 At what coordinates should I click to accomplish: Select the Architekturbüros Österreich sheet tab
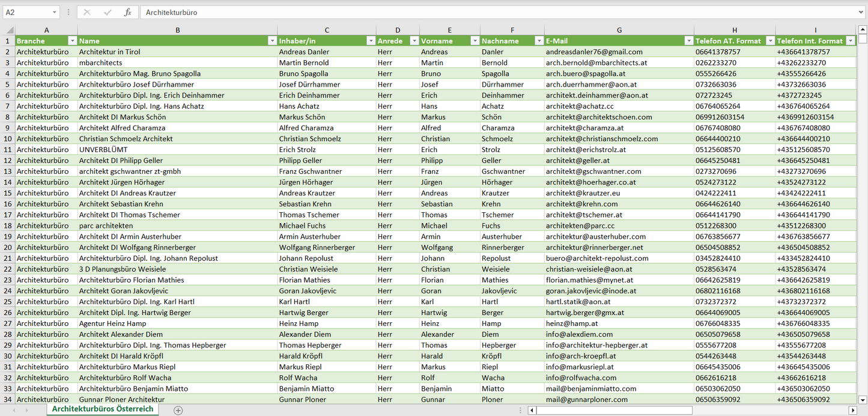(x=103, y=409)
